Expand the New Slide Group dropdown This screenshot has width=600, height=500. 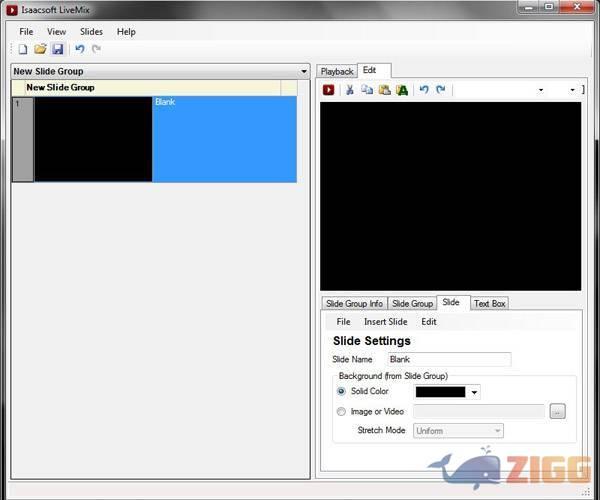point(304,72)
